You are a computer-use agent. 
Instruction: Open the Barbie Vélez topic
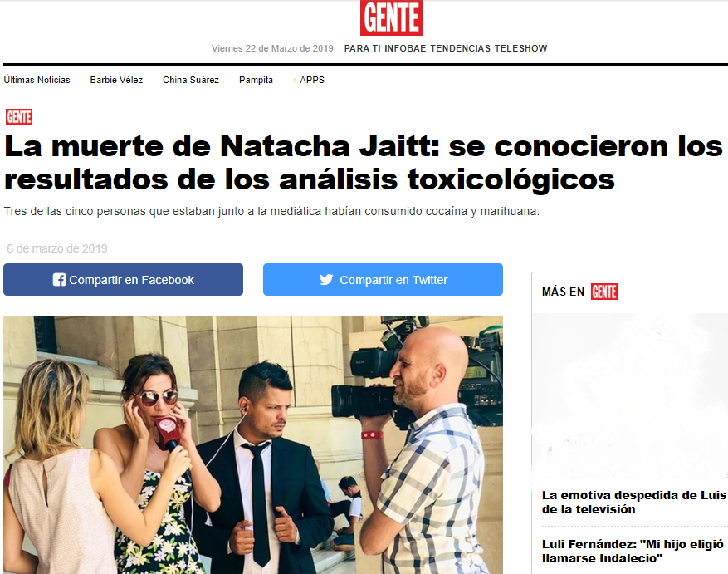point(116,80)
